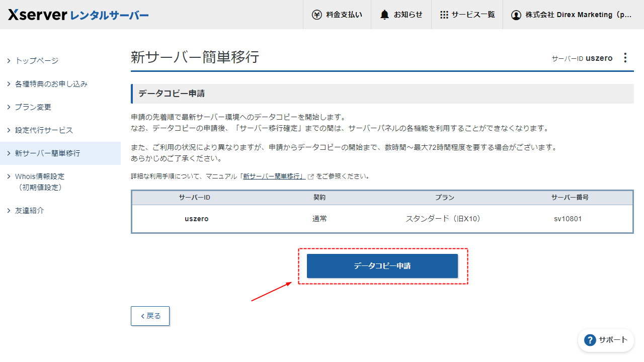The height and width of the screenshot is (362, 644).
Task: Open the 新サーバー簡単移行 manual link
Action: click(274, 176)
